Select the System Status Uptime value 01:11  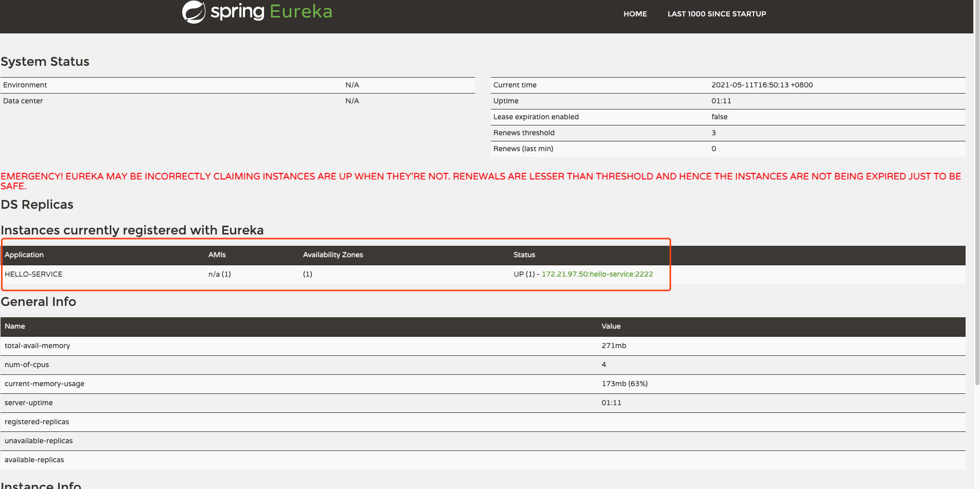pyautogui.click(x=721, y=101)
